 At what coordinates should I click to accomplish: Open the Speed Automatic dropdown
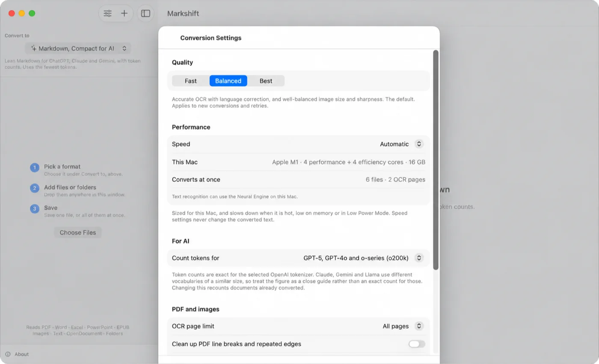[401, 144]
